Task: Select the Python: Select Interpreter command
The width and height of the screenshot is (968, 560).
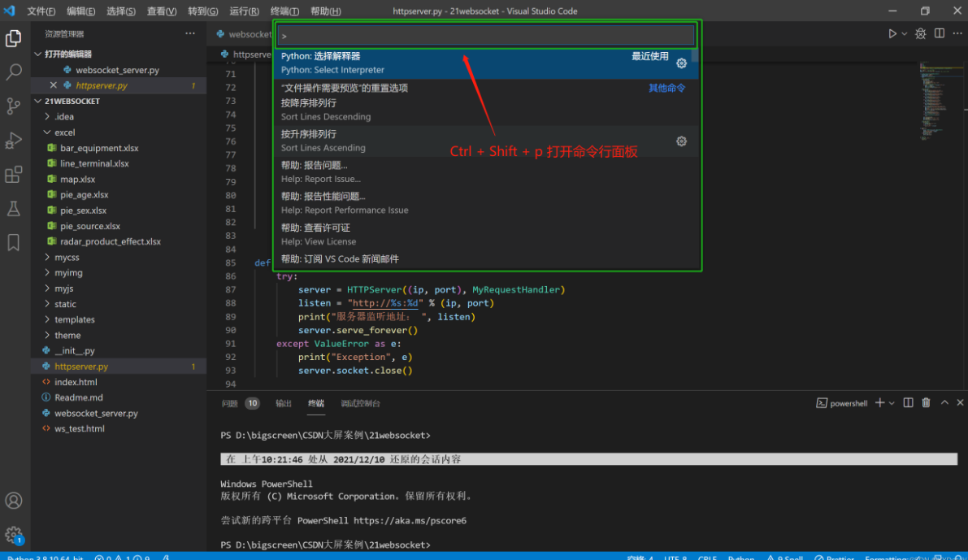Action: click(x=486, y=63)
